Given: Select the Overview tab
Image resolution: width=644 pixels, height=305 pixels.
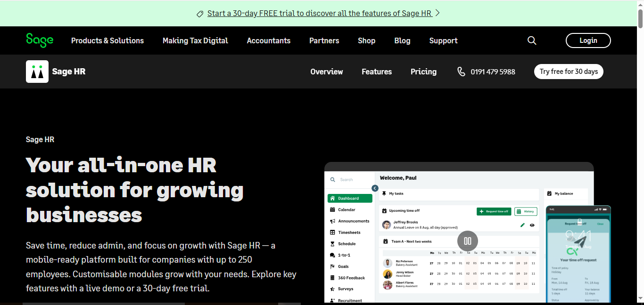Looking at the screenshot, I should point(326,72).
